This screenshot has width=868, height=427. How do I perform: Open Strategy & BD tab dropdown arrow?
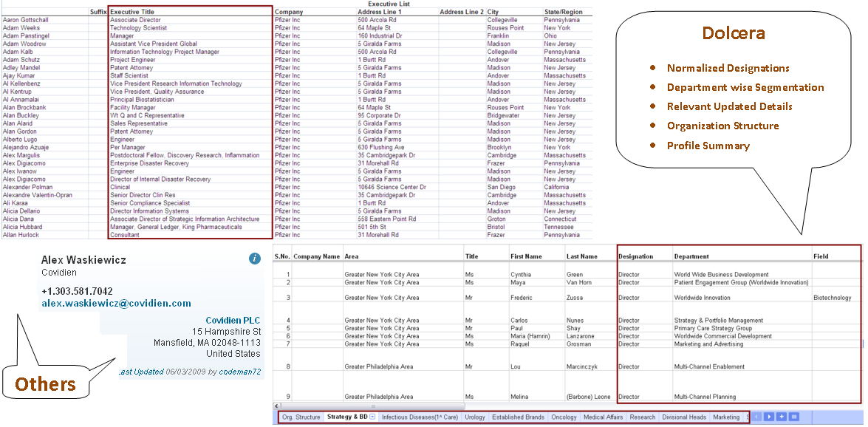tap(372, 417)
